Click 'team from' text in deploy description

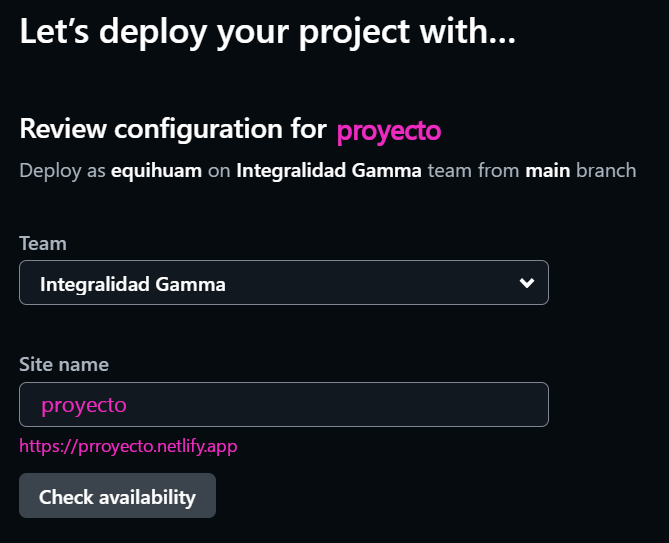pos(474,170)
